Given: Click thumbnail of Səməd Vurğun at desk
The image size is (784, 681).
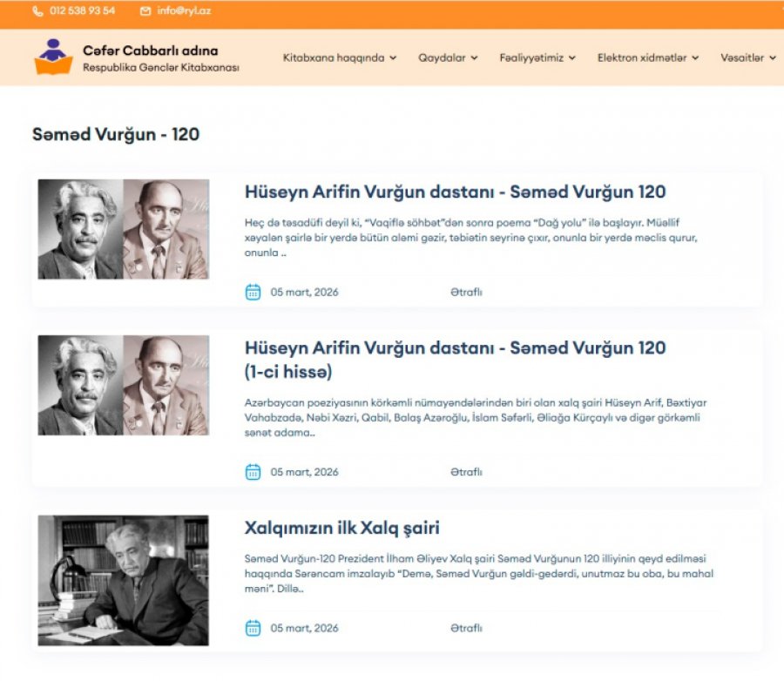Looking at the screenshot, I should [123, 581].
